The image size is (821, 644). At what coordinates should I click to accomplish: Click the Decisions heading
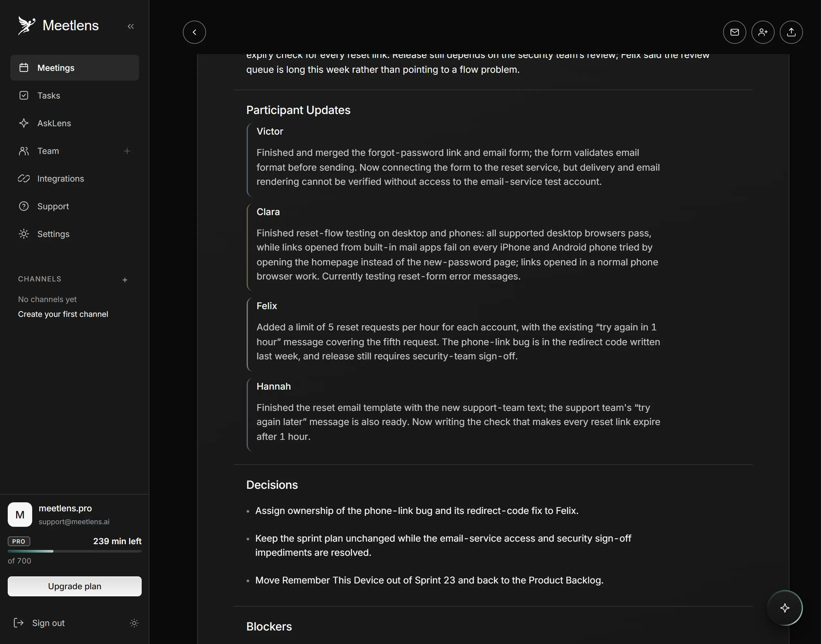pyautogui.click(x=272, y=485)
